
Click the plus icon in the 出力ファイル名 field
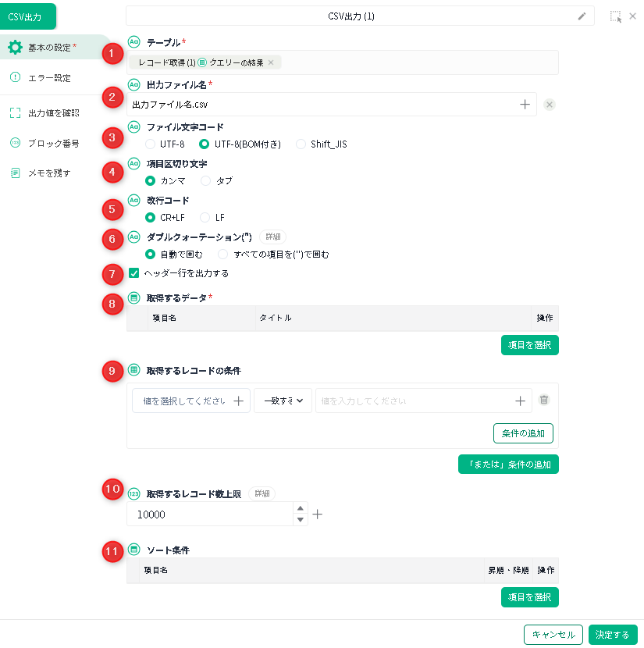(x=525, y=104)
